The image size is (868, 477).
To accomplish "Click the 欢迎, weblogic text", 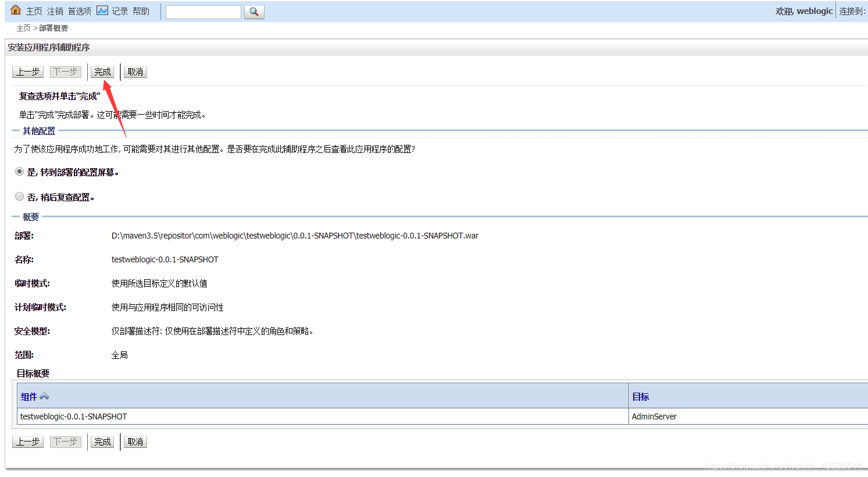I will click(804, 11).
